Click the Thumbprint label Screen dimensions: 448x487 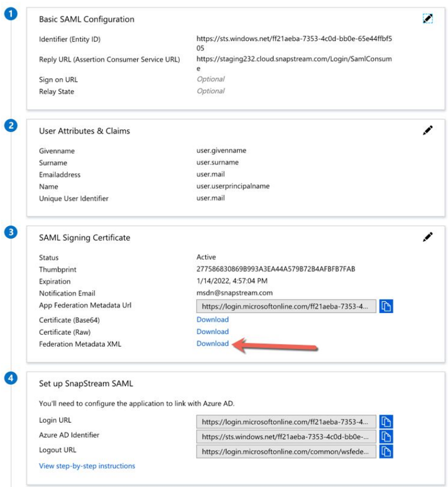57,269
